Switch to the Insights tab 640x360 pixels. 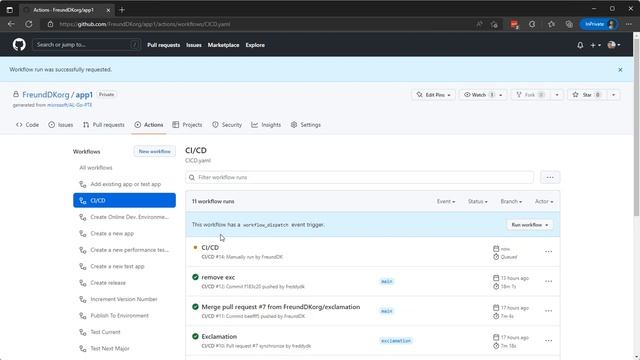click(266, 125)
